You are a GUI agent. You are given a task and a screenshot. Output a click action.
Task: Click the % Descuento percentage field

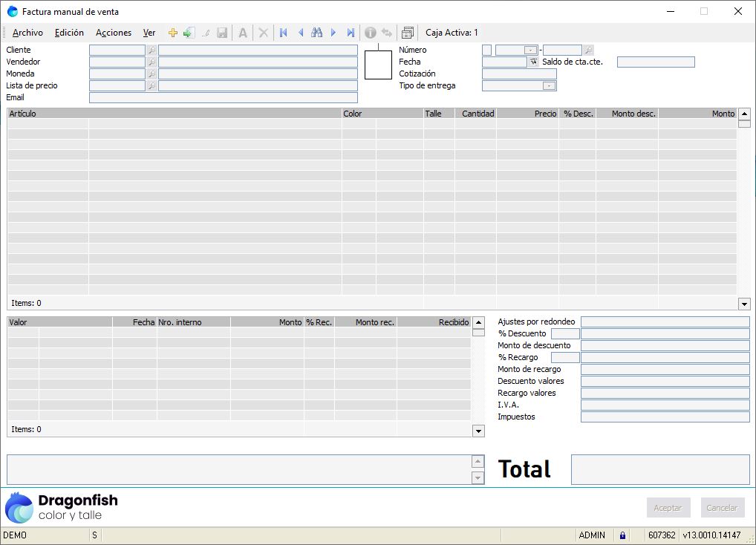pos(565,333)
